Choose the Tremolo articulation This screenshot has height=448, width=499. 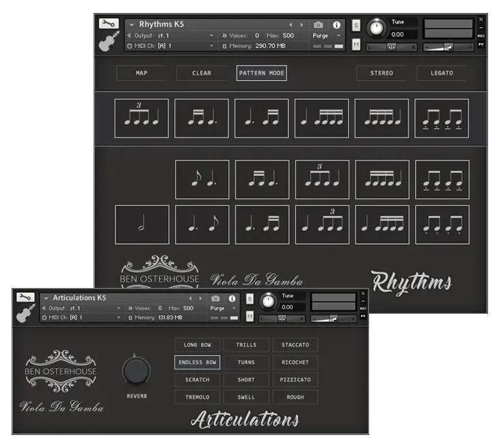click(198, 397)
